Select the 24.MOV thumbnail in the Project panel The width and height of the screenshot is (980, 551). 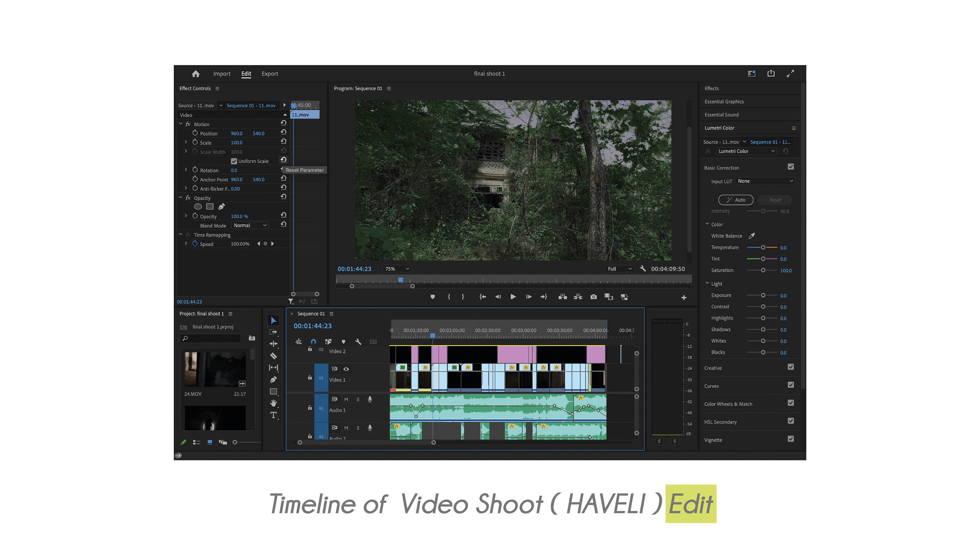point(215,369)
